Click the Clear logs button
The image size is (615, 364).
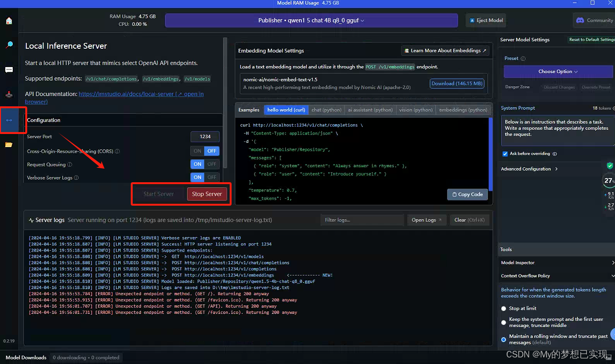(x=470, y=220)
